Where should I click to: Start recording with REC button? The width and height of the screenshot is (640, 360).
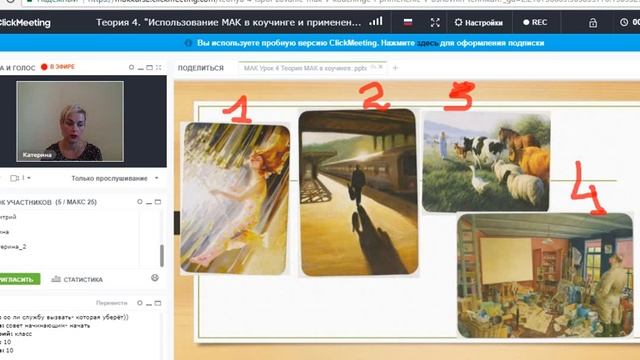pos(535,22)
